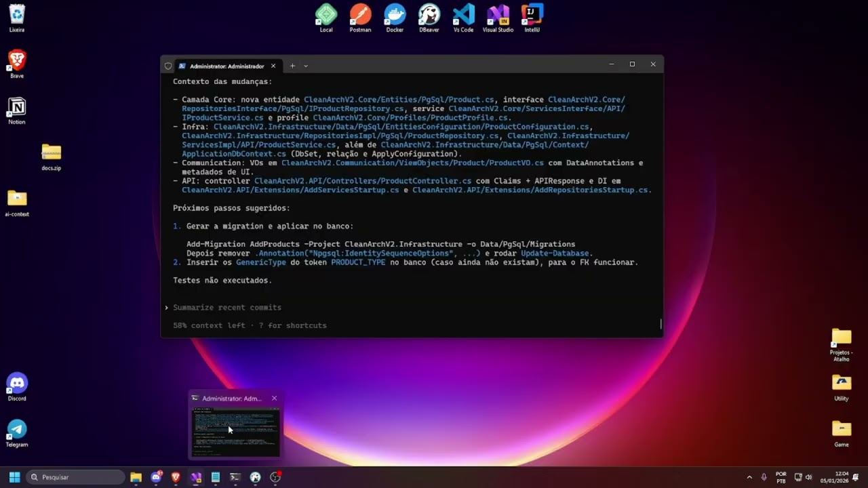
Task: Open Discord from the taskbar
Action: pyautogui.click(x=156, y=477)
